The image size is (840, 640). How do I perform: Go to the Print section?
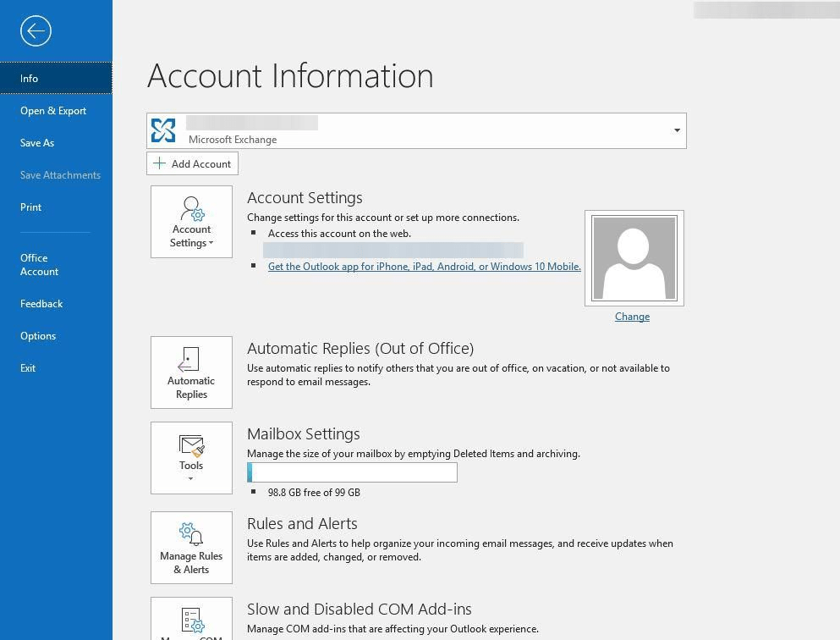[x=30, y=207]
